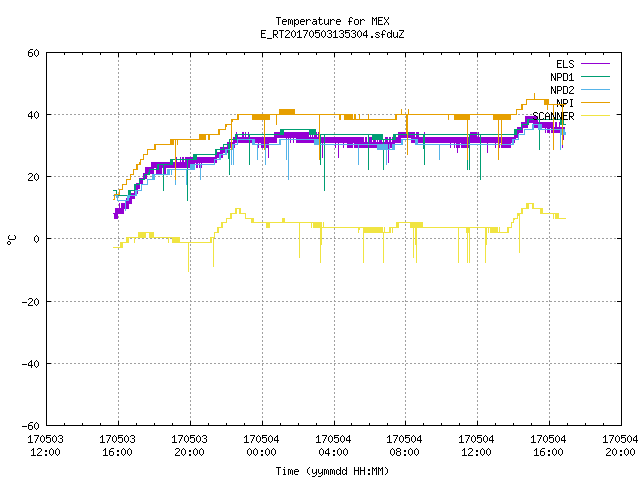Click the SCANNER legend label
The height and width of the screenshot is (480, 640).
pos(553,116)
